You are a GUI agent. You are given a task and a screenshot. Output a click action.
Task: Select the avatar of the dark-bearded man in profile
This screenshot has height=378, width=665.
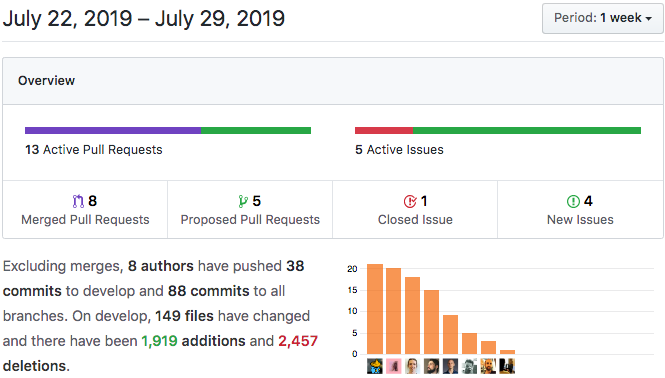[431, 366]
